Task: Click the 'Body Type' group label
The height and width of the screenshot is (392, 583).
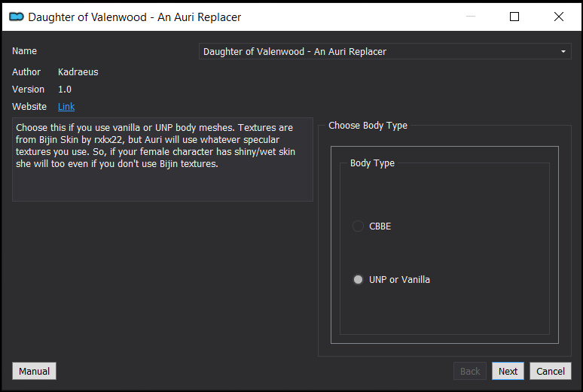Action: click(x=372, y=163)
